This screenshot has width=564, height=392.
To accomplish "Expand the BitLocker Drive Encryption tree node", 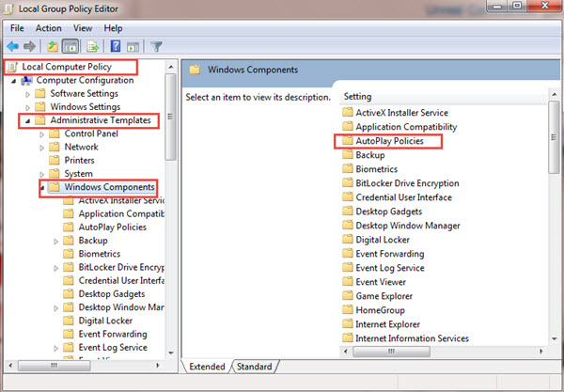I will [55, 268].
